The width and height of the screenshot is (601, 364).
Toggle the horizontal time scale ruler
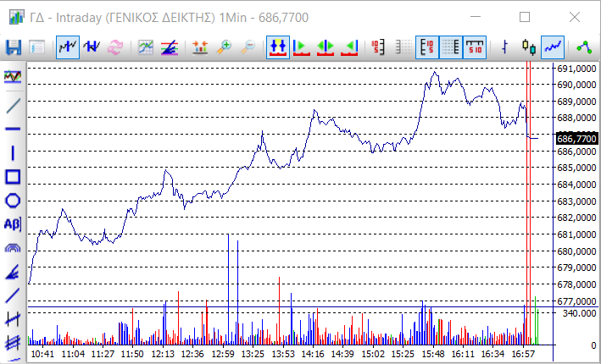[476, 47]
